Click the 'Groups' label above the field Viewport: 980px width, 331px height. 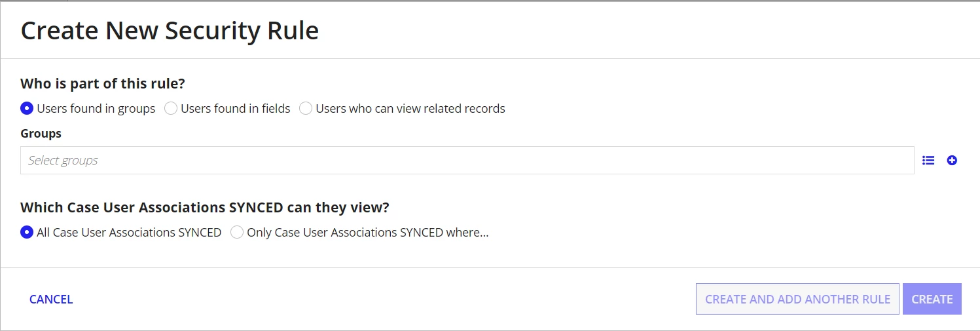pos(41,133)
